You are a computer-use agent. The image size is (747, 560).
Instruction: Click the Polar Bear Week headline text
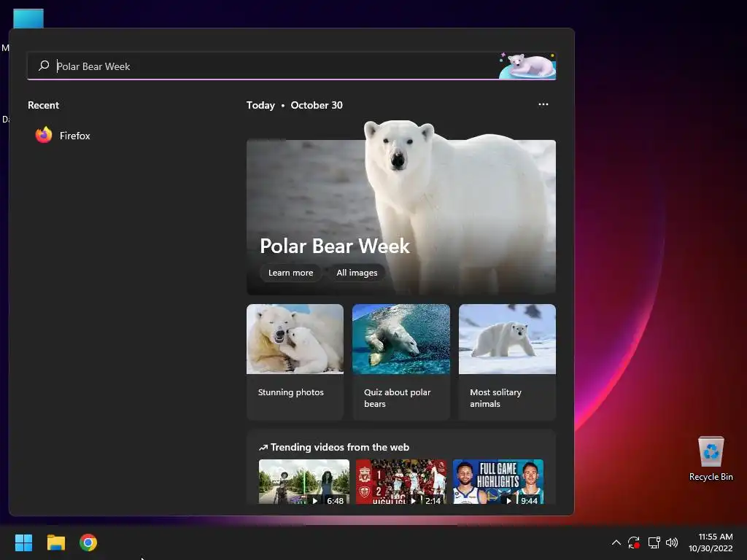(x=334, y=246)
